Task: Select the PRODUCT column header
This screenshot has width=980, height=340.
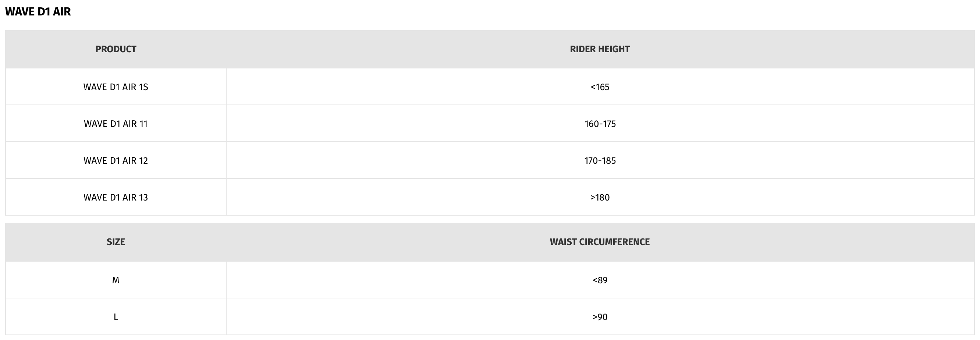Action: (116, 49)
